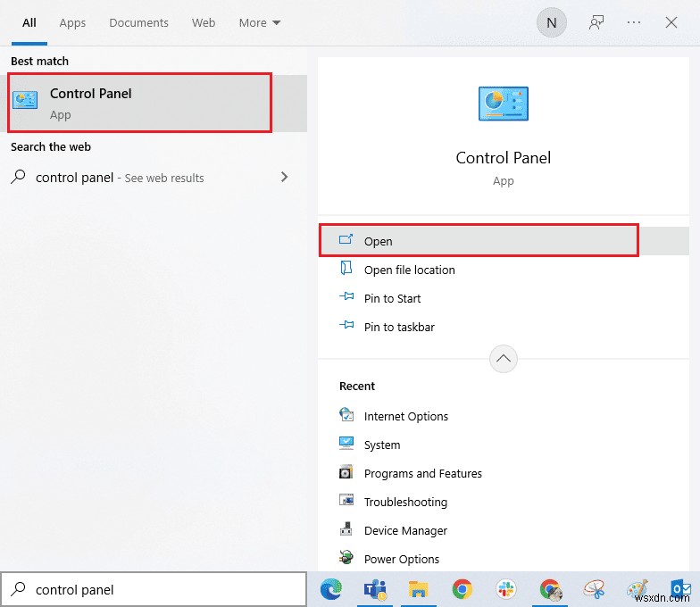Click the Pin to taskbar pin icon
The image size is (700, 607).
pos(346,325)
